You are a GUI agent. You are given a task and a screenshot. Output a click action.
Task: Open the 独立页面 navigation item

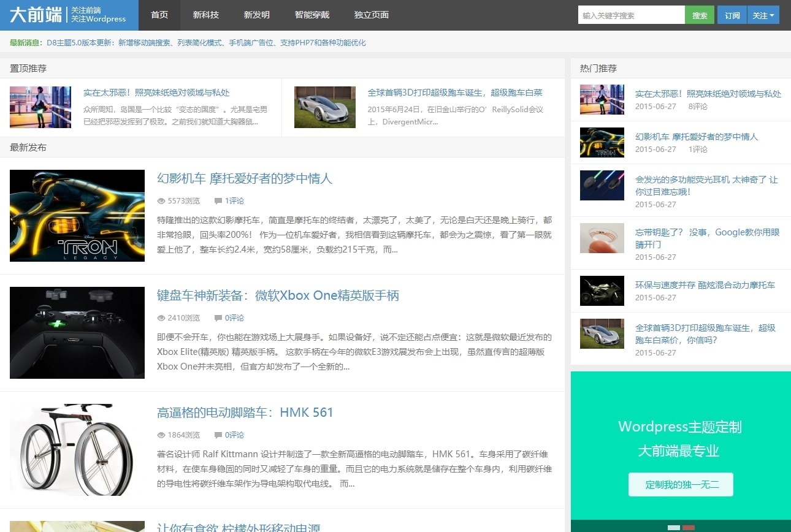coord(371,14)
